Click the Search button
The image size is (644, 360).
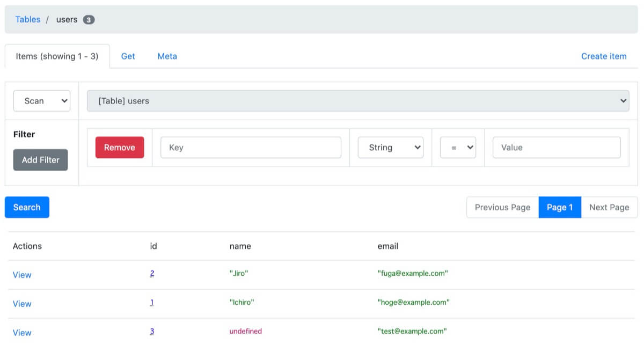[x=27, y=207]
